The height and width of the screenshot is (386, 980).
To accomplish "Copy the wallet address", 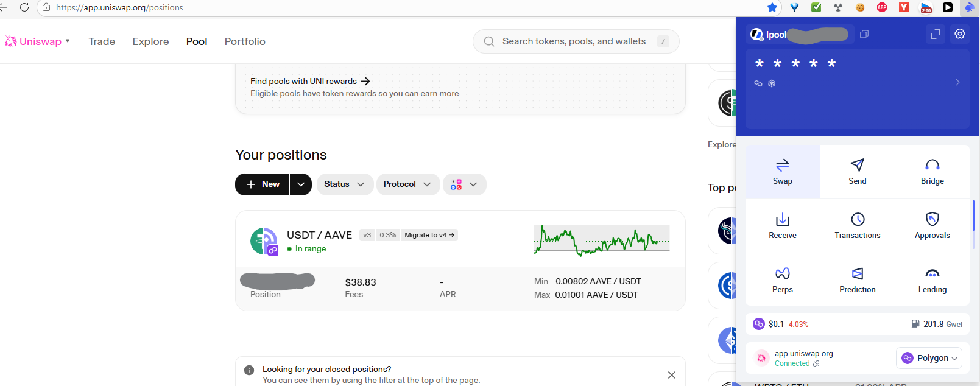I will click(x=864, y=35).
